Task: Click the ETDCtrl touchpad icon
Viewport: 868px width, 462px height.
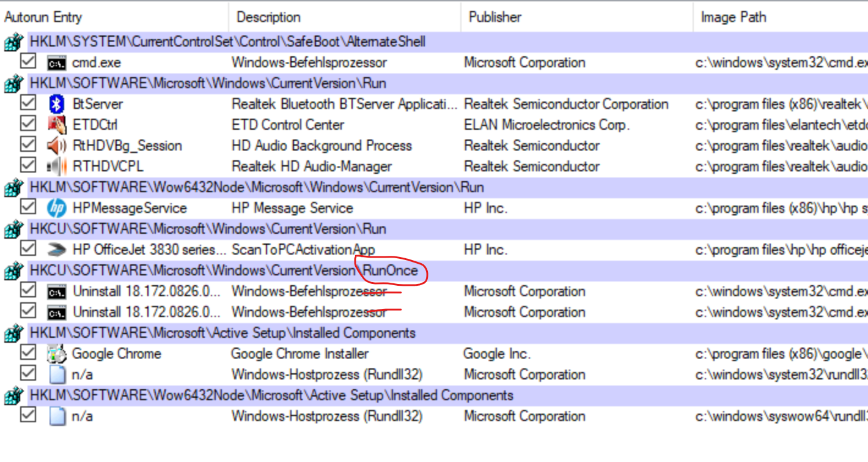Action: tap(57, 125)
